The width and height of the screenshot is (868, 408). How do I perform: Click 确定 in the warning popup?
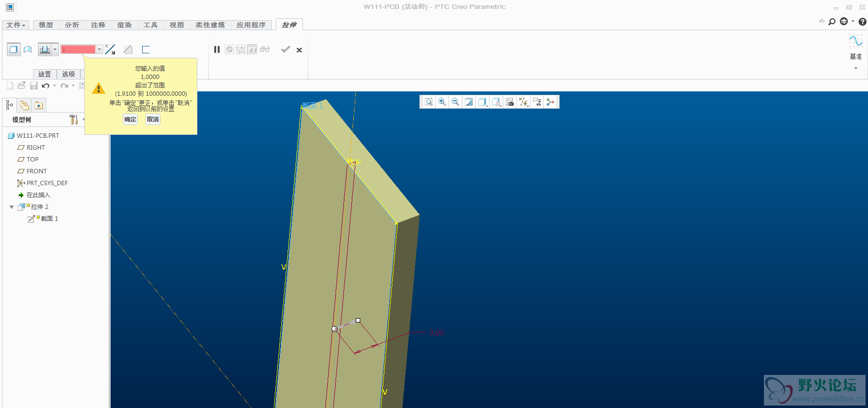click(x=130, y=120)
